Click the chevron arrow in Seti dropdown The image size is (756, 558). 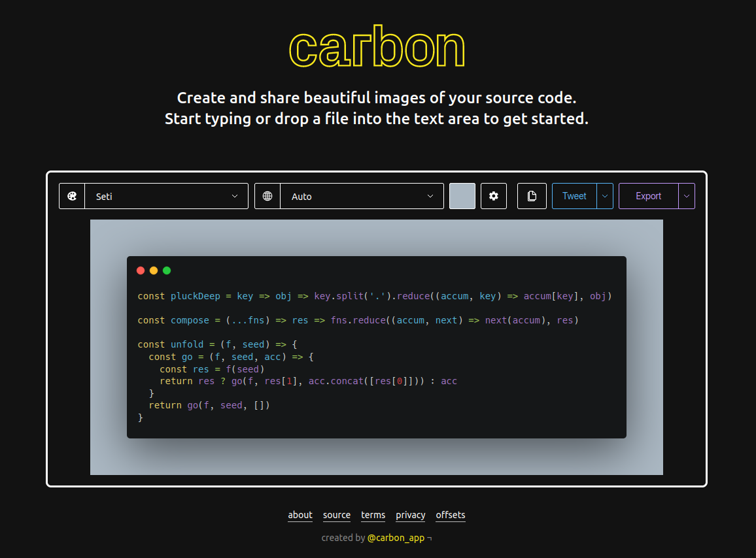[235, 196]
